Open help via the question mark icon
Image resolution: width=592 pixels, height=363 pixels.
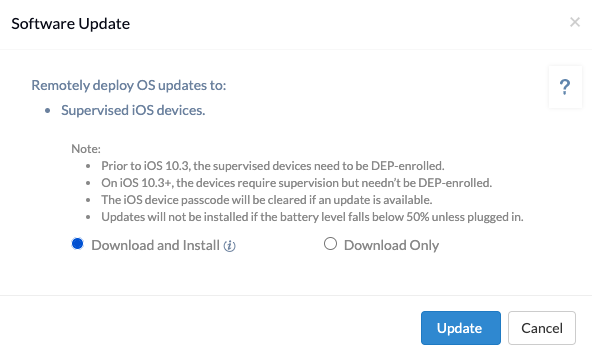click(565, 87)
